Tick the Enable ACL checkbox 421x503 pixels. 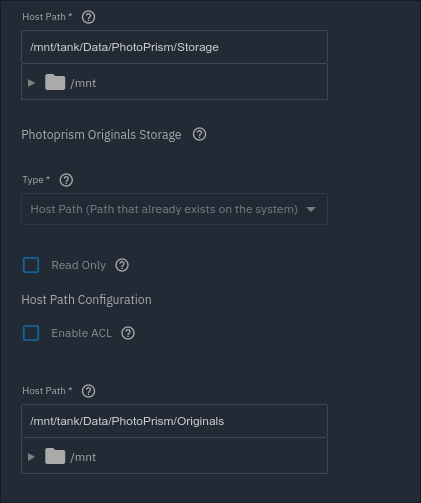click(x=31, y=333)
